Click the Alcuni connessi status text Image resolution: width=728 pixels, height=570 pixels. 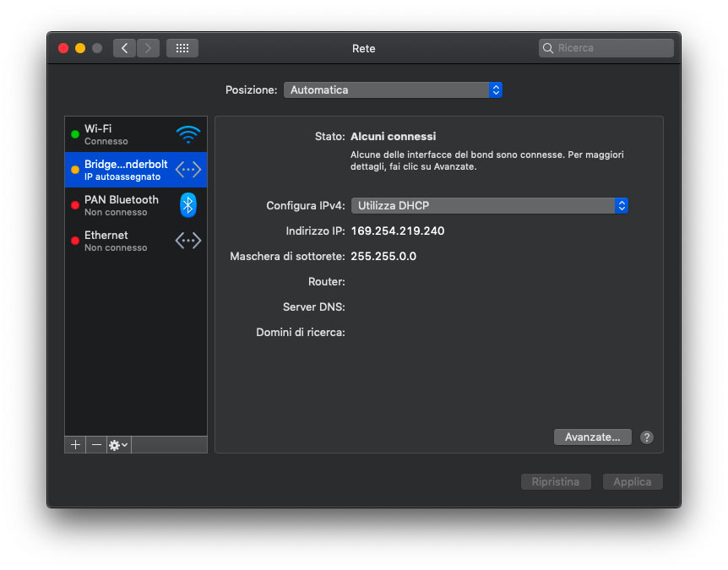pos(394,137)
